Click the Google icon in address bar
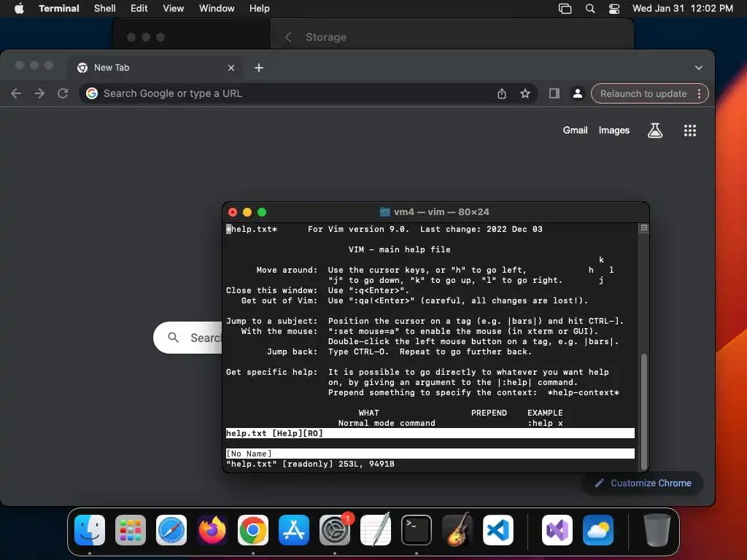The height and width of the screenshot is (560, 747). (x=92, y=93)
